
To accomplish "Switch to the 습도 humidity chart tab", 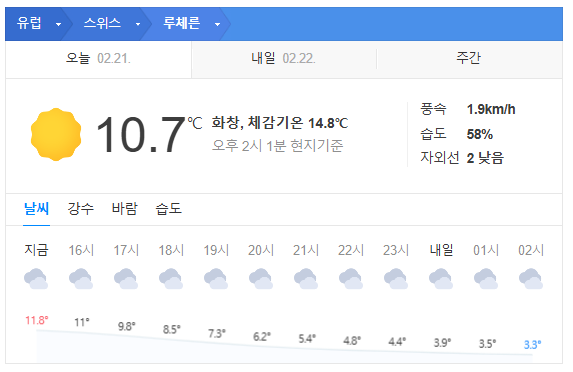I will click(x=168, y=209).
